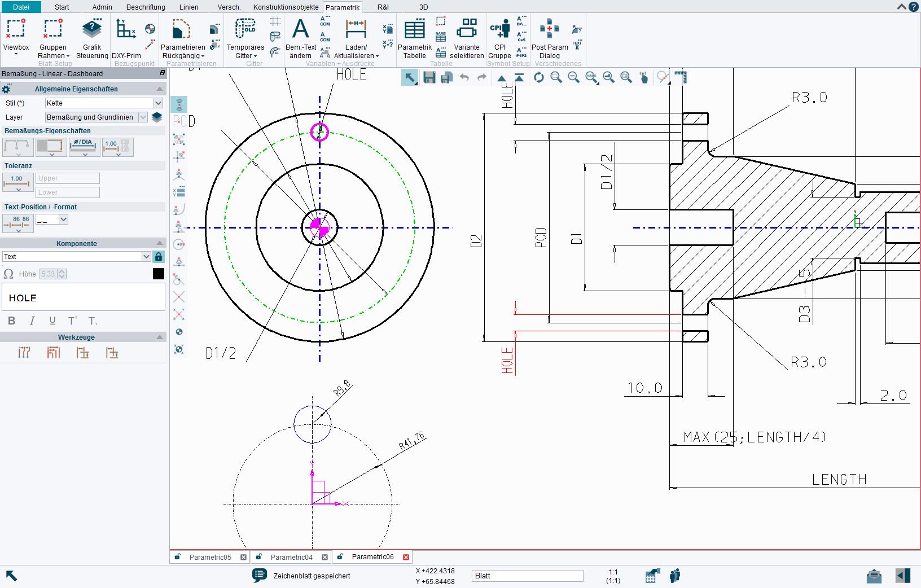The image size is (921, 588).
Task: Open the Stil dropdown showing Kette
Action: (x=159, y=103)
